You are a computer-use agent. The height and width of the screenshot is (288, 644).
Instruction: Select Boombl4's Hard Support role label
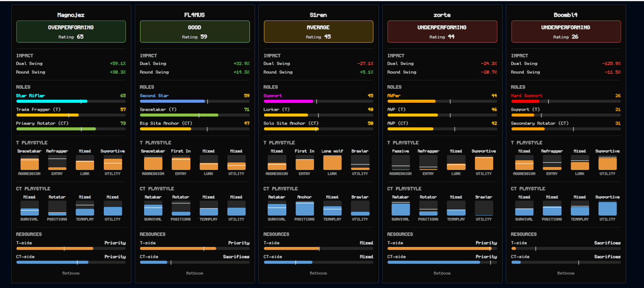(x=526, y=95)
